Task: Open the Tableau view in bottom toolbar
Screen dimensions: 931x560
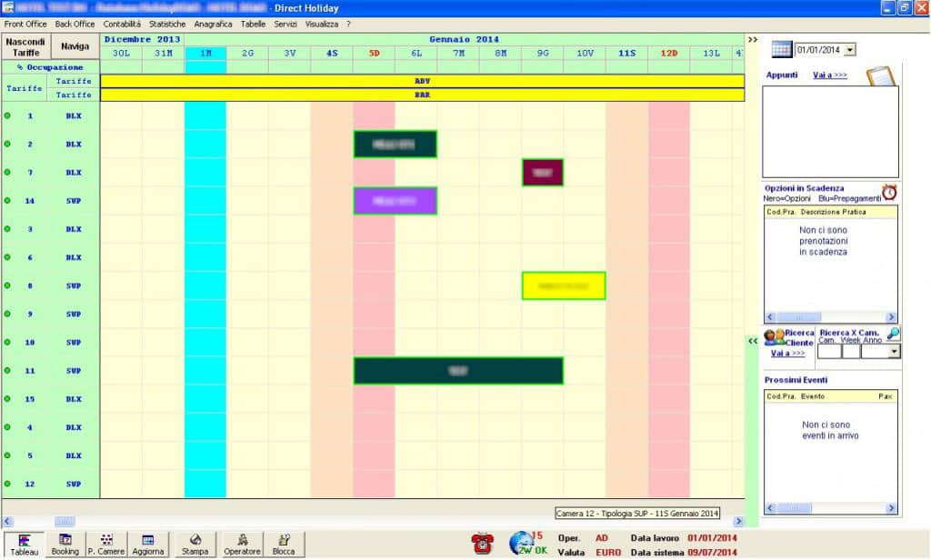Action: 24,545
